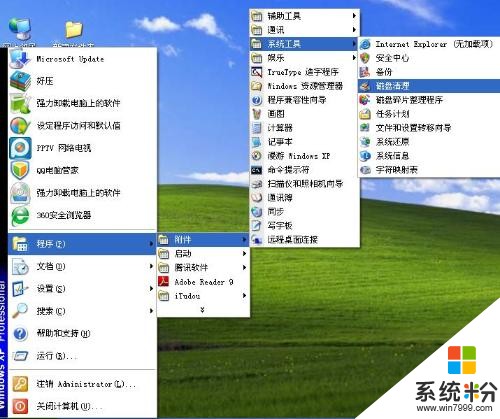Expand the 辅助工具 submenu arrow

[354, 16]
